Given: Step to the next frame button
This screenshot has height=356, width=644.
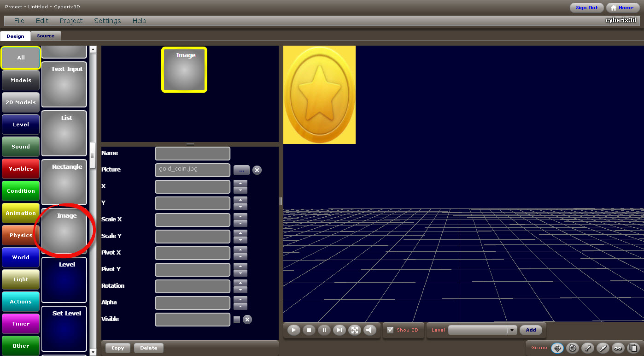Looking at the screenshot, I should [x=340, y=330].
